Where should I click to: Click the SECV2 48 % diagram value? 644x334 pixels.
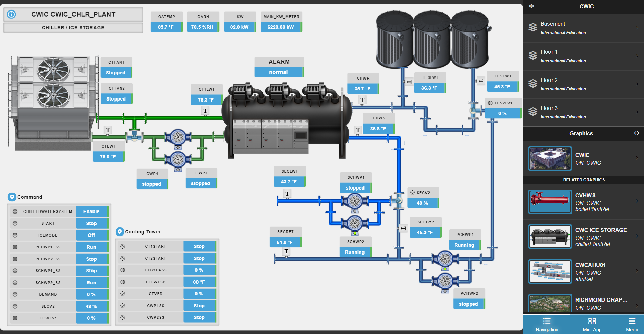click(x=423, y=203)
